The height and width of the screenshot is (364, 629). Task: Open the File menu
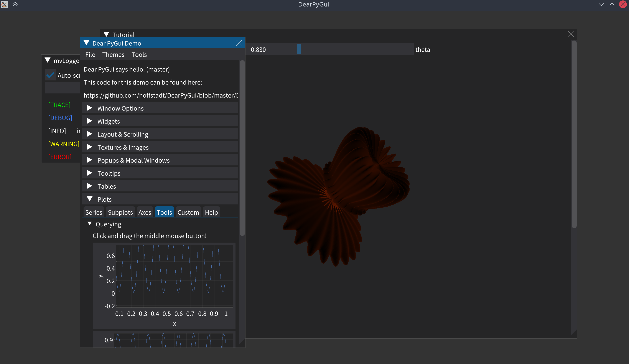tap(90, 55)
